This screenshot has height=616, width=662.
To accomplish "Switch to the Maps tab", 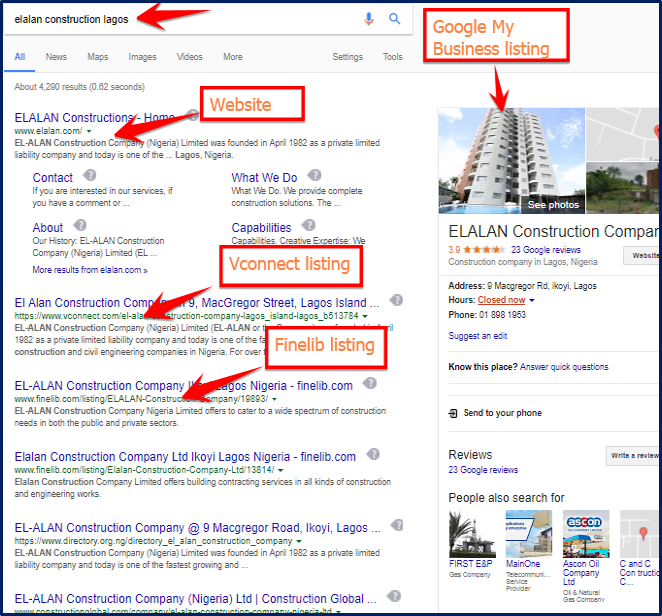I will point(98,57).
